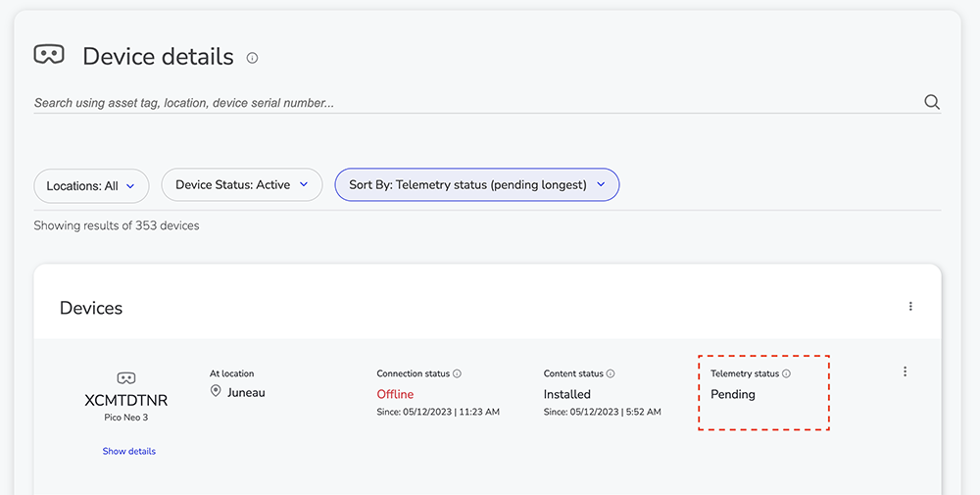Open the Devices panel three-dot menu
This screenshot has height=495, width=980.
coord(910,306)
